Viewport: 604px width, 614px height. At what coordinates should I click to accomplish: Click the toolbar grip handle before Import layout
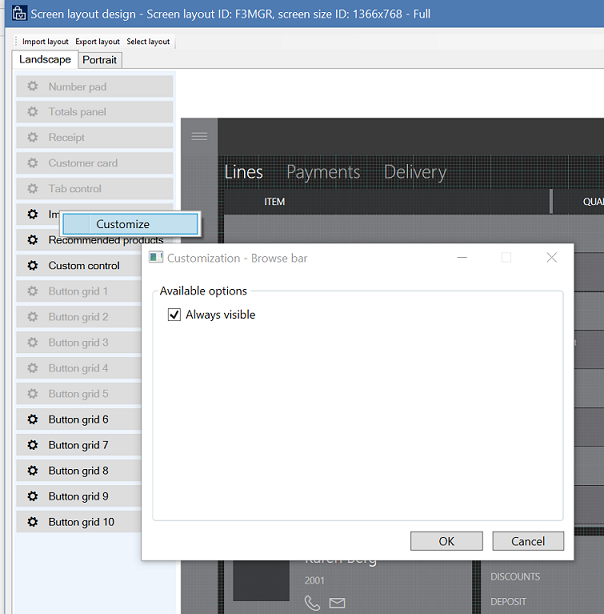[16, 41]
